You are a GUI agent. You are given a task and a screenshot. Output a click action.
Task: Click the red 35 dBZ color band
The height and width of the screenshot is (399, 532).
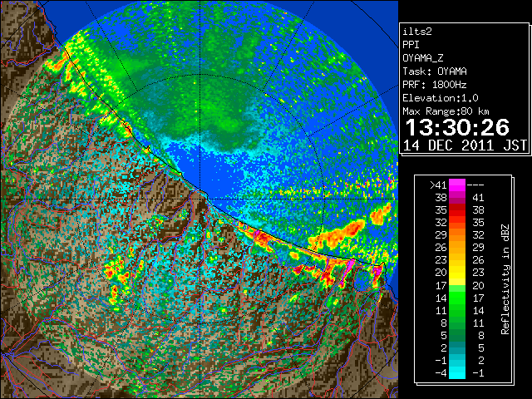coord(457,210)
